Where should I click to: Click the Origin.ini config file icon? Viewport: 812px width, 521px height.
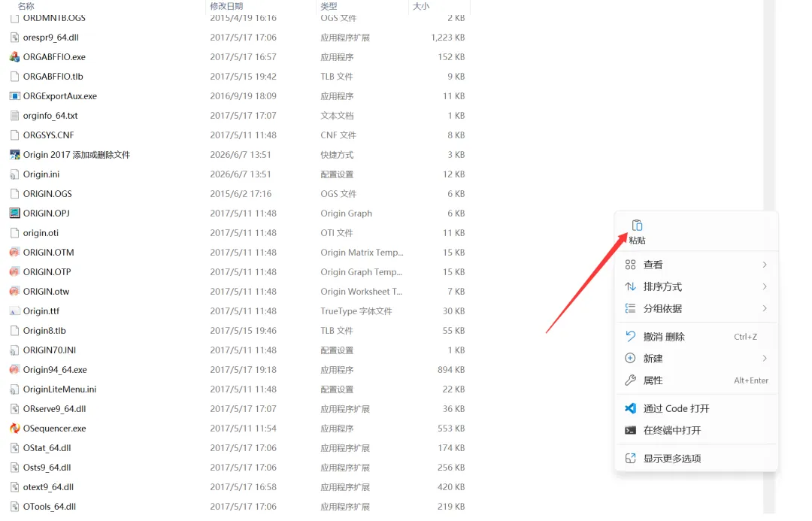pyautogui.click(x=14, y=174)
